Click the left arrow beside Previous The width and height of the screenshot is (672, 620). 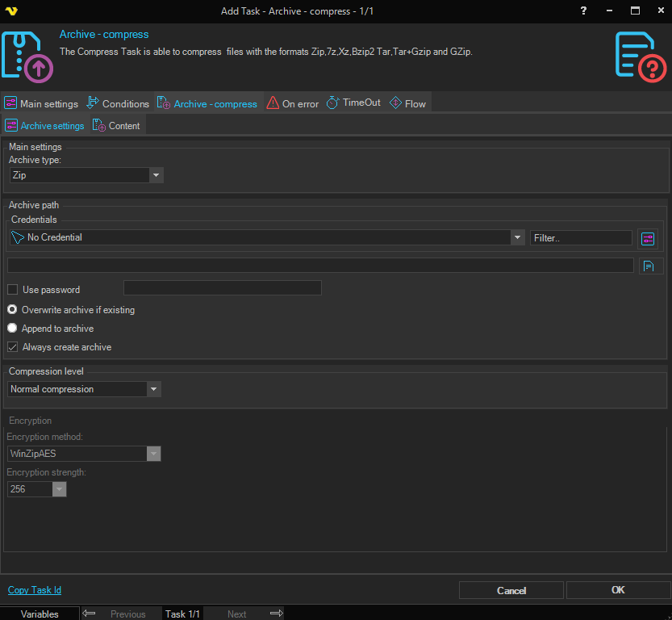[x=89, y=614]
